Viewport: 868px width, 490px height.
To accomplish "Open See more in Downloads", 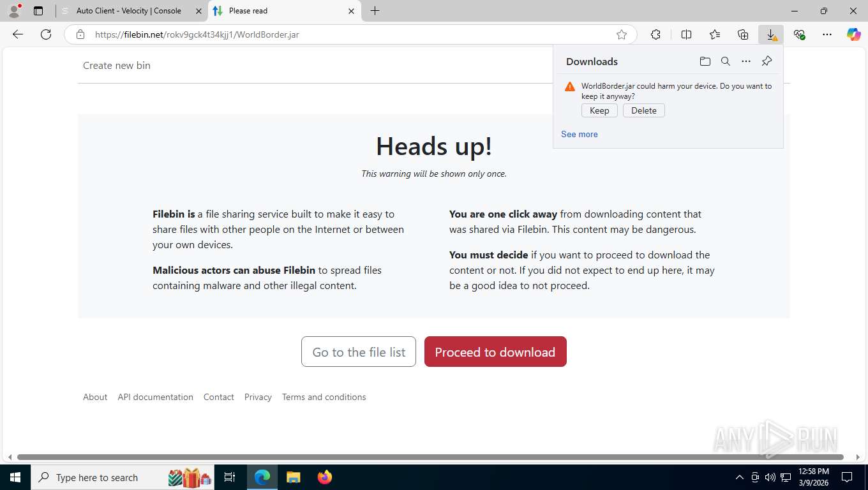I will pos(580,134).
